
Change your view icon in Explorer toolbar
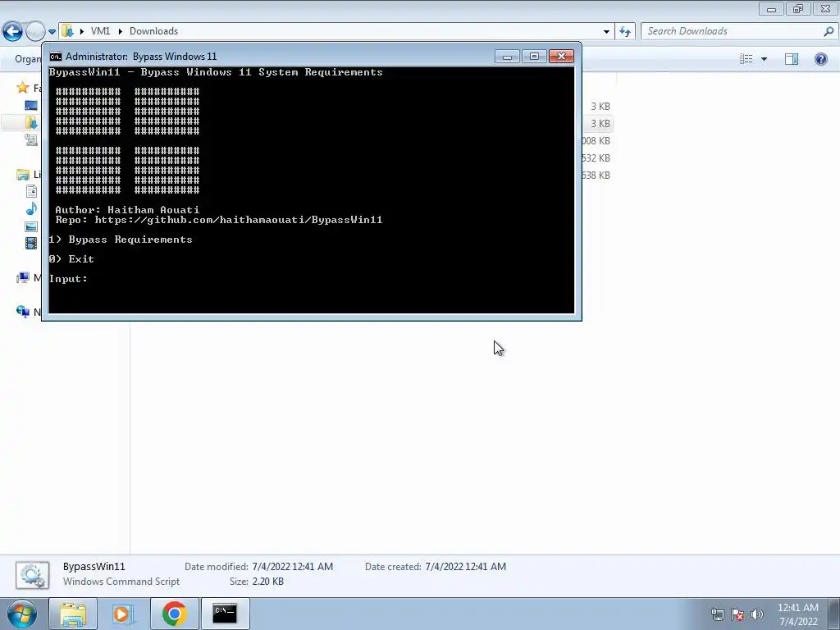click(746, 59)
